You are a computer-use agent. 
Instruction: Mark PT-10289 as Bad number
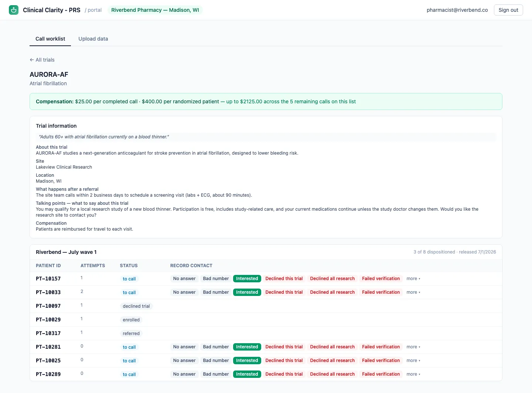(216, 374)
